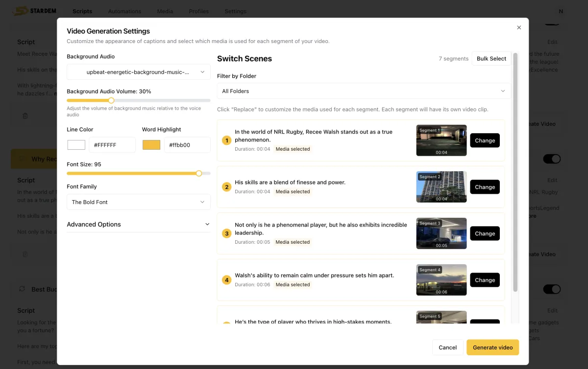Image resolution: width=588 pixels, height=369 pixels.
Task: Toggle the switch beside Why Rec script
Action: coord(552,159)
